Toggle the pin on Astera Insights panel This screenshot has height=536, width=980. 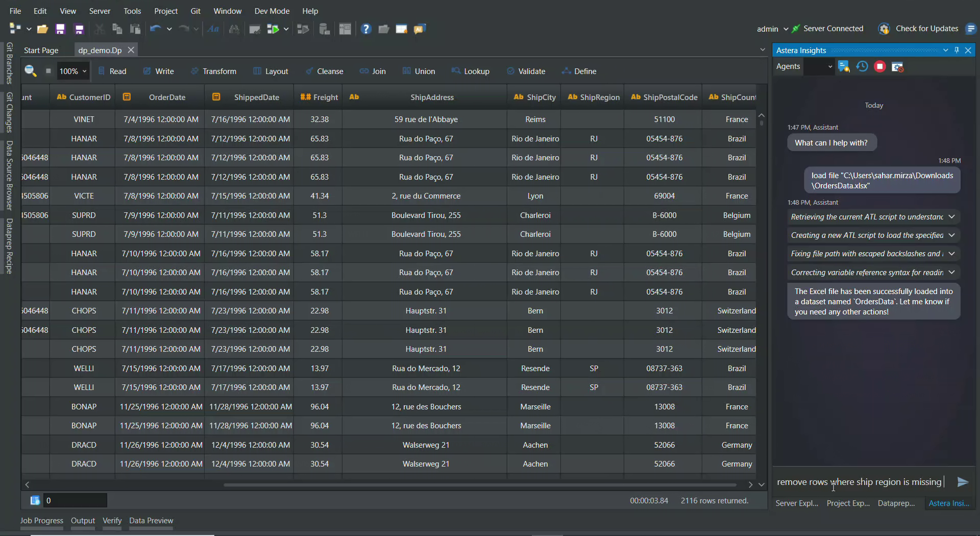tap(957, 50)
